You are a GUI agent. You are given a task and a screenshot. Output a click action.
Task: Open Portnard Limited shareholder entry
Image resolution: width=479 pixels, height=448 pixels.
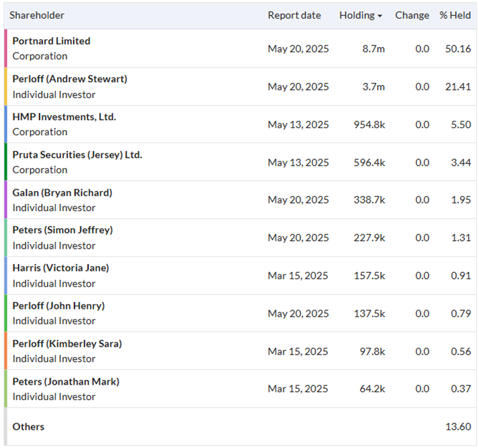(51, 41)
